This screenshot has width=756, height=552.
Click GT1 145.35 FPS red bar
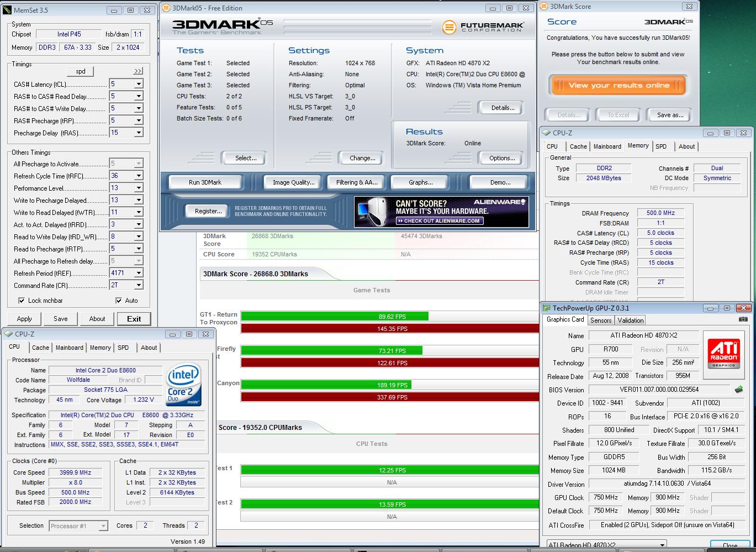(390, 329)
